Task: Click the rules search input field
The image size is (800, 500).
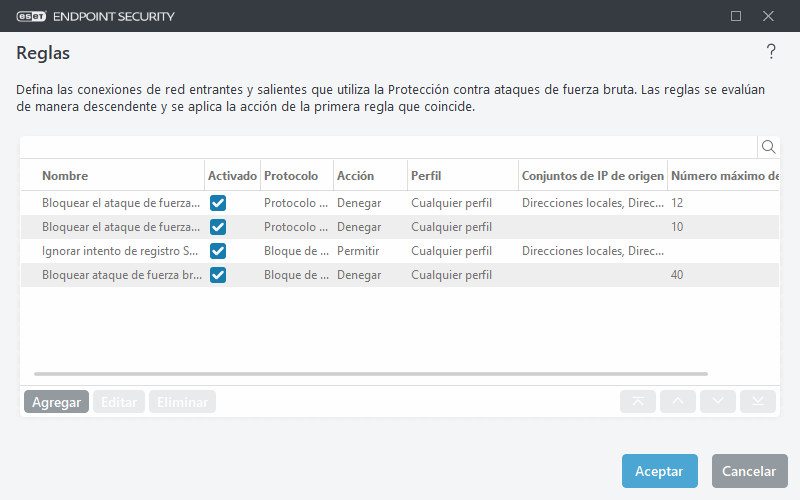Action: [389, 147]
